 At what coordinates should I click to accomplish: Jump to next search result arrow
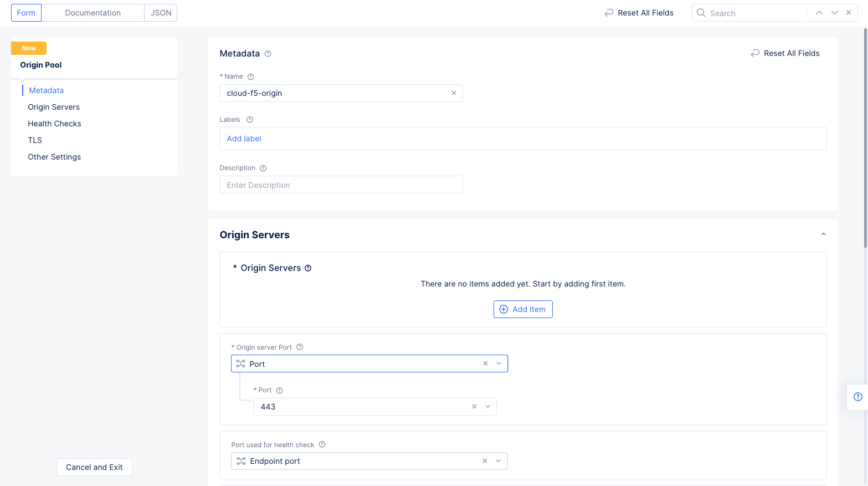point(834,13)
